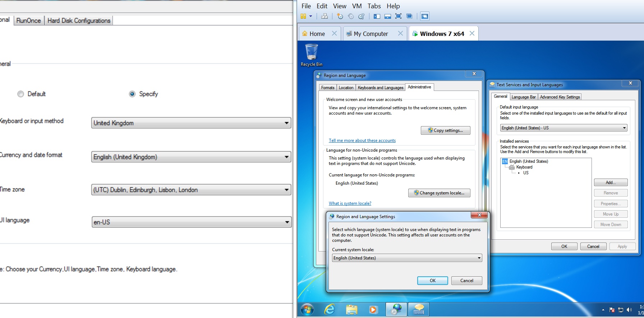Toggle the thumbnail bar view icon
Screen dimensions: 644x318
pyautogui.click(x=388, y=16)
